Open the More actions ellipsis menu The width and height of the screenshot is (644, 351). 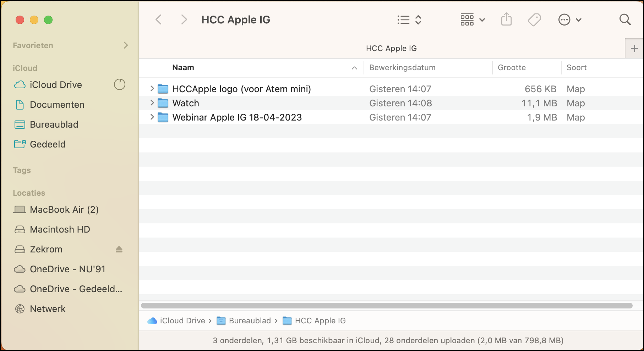pyautogui.click(x=570, y=20)
